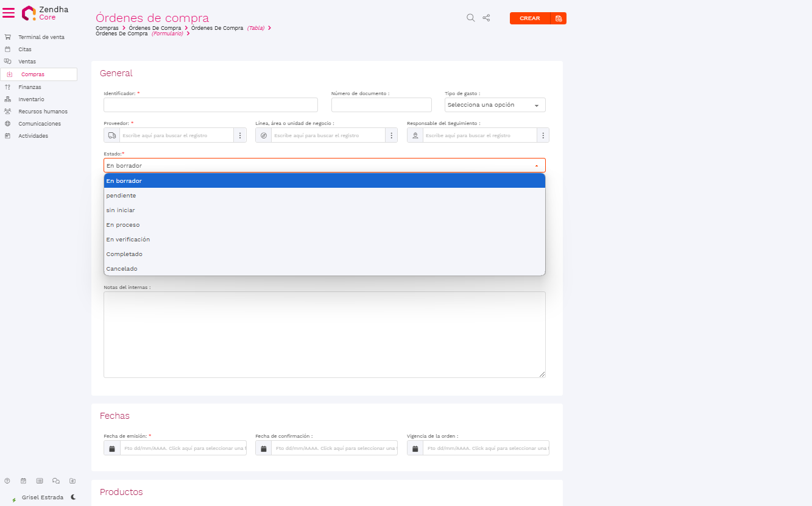Open the three-dot menu of Proveedor field
The width and height of the screenshot is (812, 506).
coord(240,135)
